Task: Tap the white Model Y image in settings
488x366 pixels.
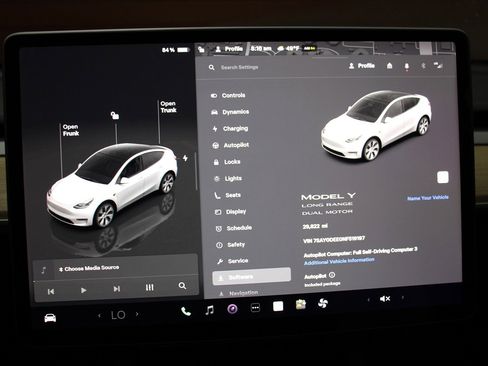Action: click(376, 126)
